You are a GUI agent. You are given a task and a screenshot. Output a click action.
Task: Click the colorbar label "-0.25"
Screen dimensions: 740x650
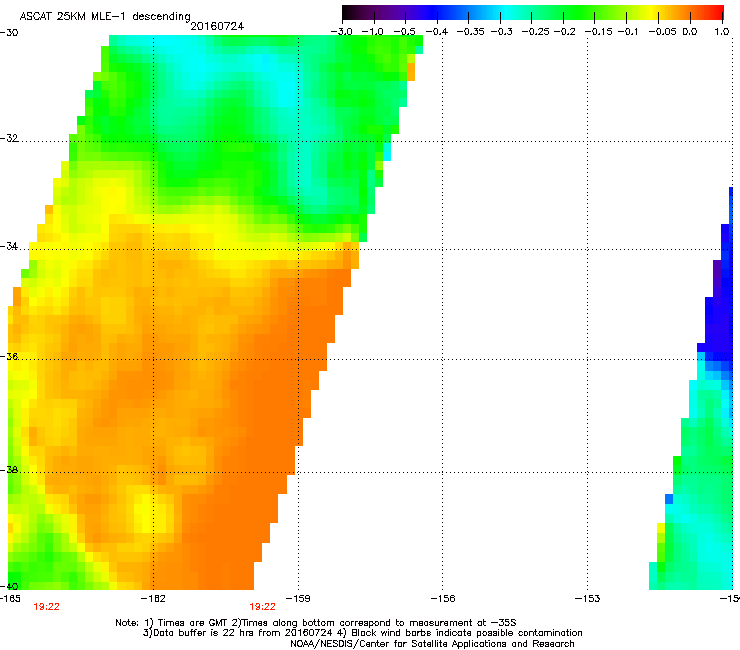[x=536, y=32]
